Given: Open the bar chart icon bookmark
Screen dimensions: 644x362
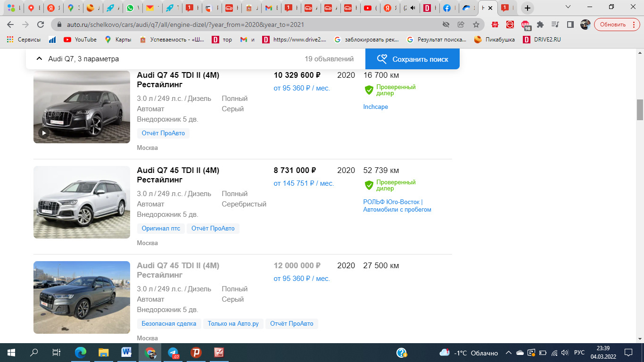Looking at the screenshot, I should click(x=52, y=40).
